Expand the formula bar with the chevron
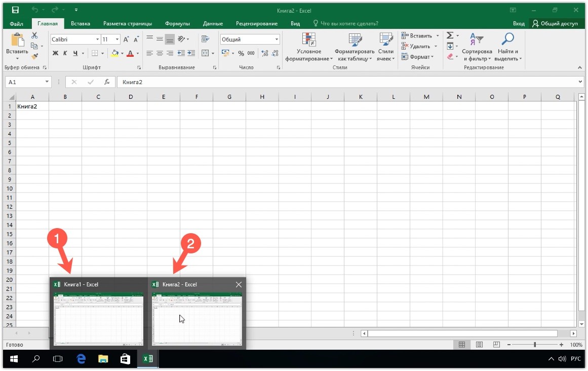 click(580, 82)
